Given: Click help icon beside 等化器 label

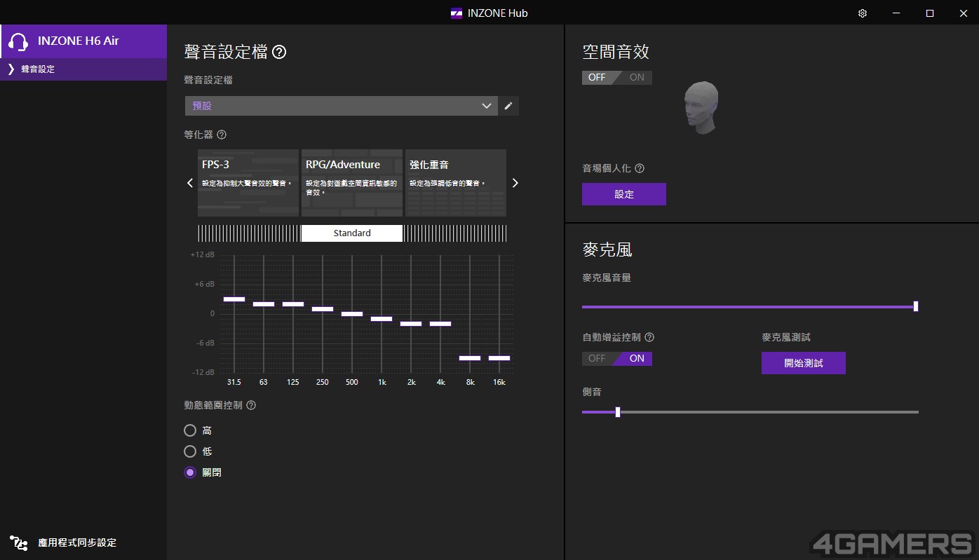Looking at the screenshot, I should coord(222,135).
